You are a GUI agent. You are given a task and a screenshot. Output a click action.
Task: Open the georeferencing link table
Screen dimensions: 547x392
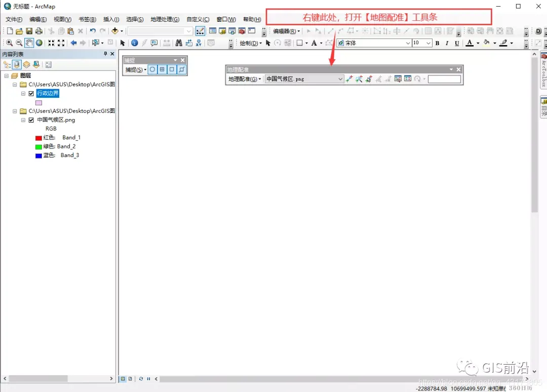tap(407, 79)
